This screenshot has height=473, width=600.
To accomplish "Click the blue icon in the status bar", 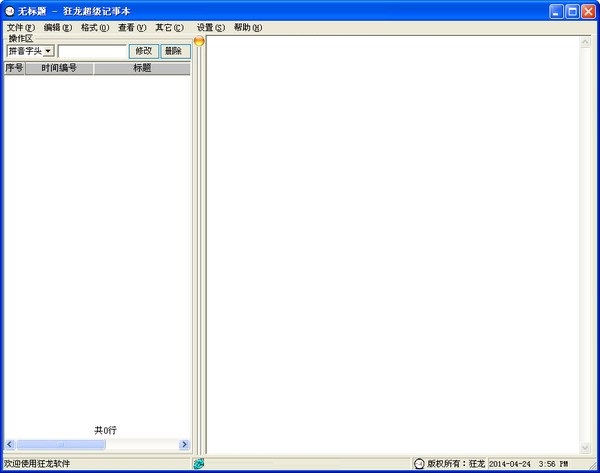I will (199, 464).
